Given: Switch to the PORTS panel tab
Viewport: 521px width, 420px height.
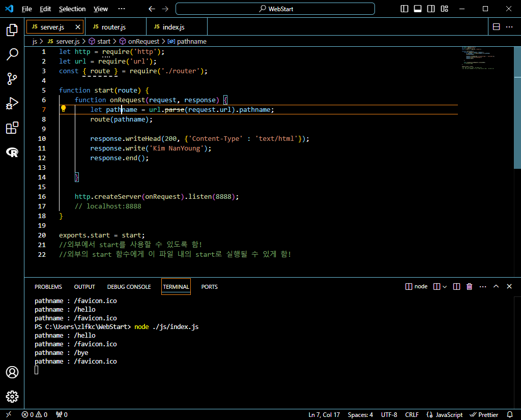Looking at the screenshot, I should tap(209, 287).
